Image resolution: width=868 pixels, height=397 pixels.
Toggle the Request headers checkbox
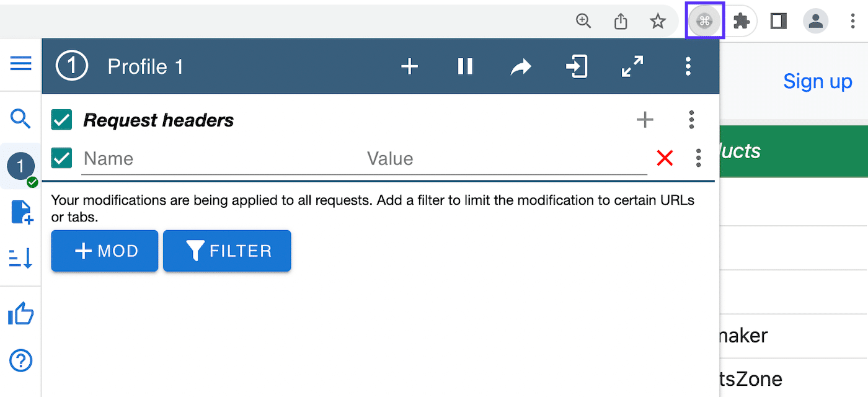click(61, 120)
